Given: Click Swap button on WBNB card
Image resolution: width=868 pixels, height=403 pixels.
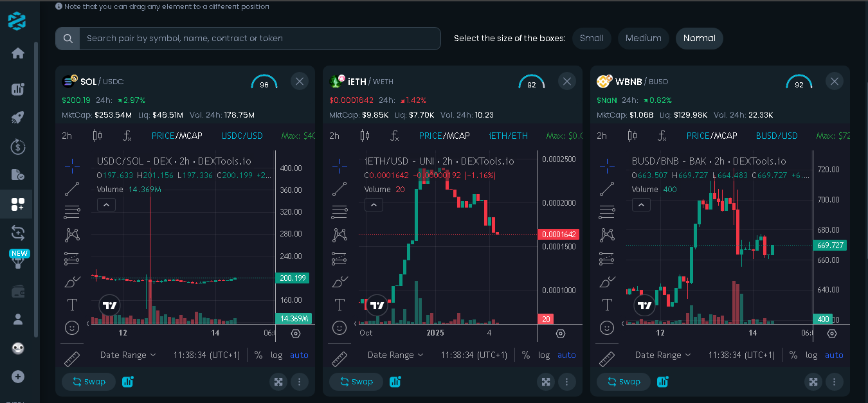Looking at the screenshot, I should [624, 382].
